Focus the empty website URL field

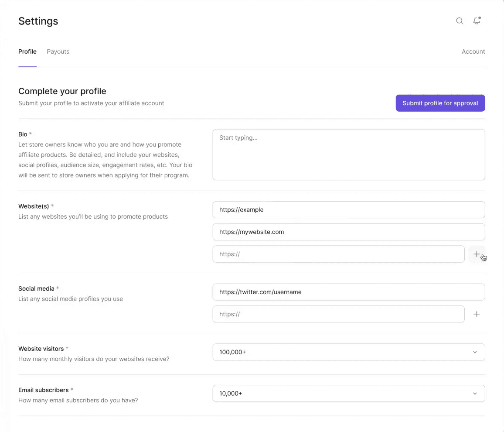[338, 254]
